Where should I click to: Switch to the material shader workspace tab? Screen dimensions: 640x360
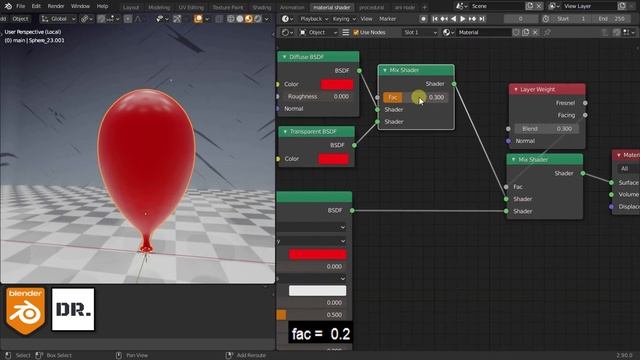point(332,7)
